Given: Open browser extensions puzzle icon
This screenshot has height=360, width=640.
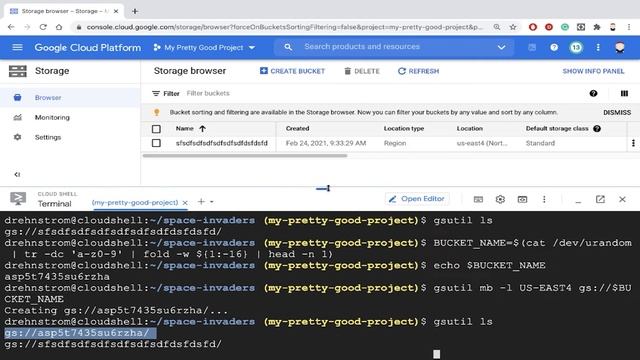Looking at the screenshot, I should pos(597,27).
